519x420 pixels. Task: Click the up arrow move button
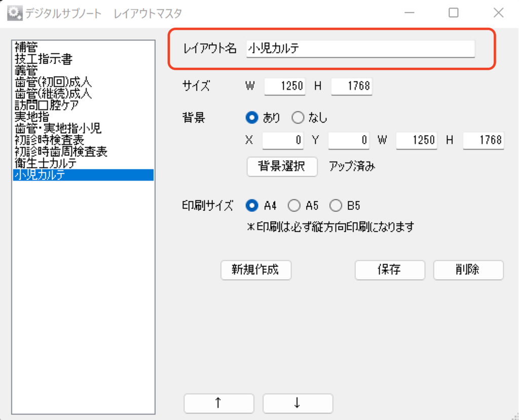tap(218, 403)
